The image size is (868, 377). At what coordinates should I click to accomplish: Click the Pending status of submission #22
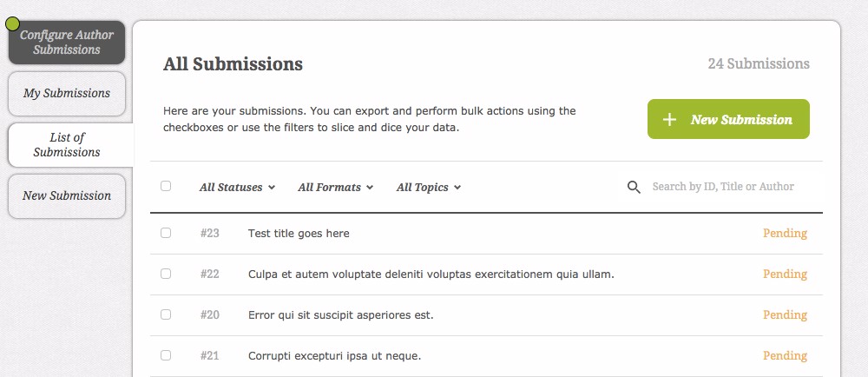pos(785,274)
